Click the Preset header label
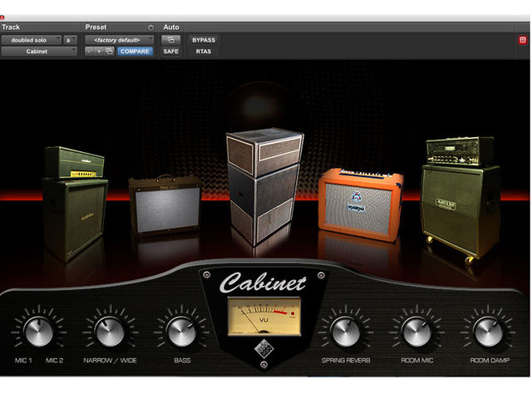Viewport: 532px width, 399px height. coord(96,27)
